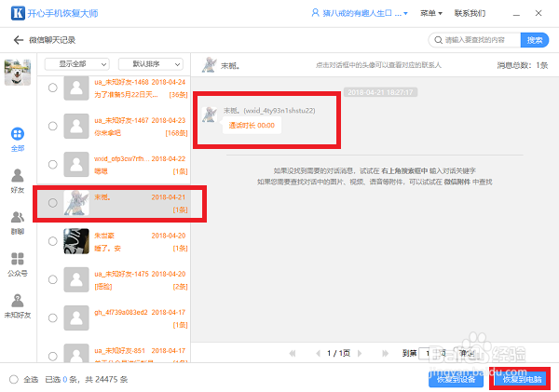Click 消息总数 message total label
The image size is (559, 392).
coord(523,65)
